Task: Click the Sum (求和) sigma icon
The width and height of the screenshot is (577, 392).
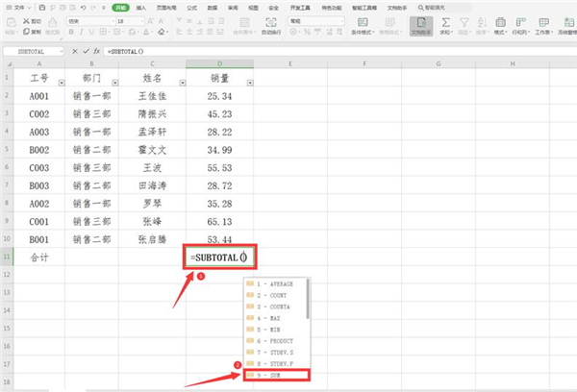Action: coord(445,22)
